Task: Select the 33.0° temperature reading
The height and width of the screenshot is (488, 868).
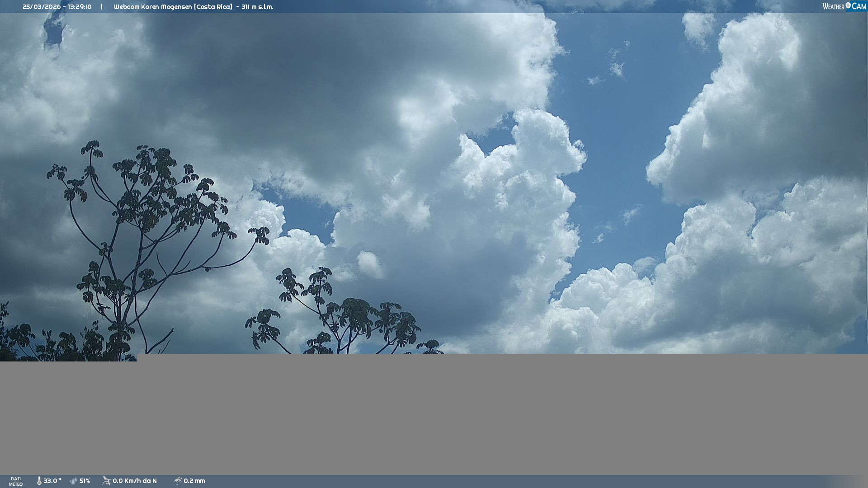Action: [52, 481]
